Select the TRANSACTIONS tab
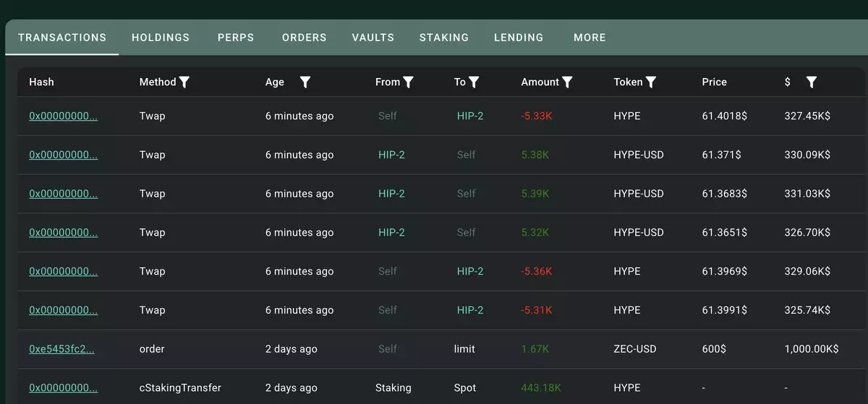Viewport: 868px width, 404px height. (x=62, y=38)
